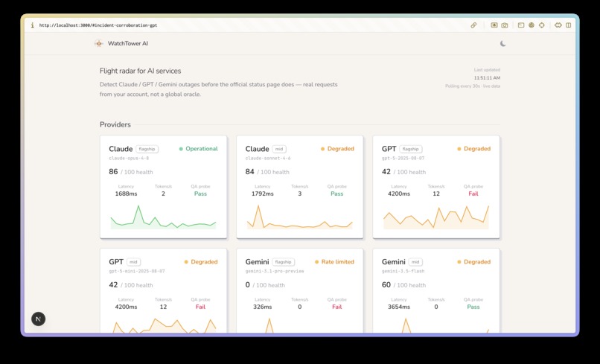Toggle dark mode with the moon icon

[x=502, y=44]
